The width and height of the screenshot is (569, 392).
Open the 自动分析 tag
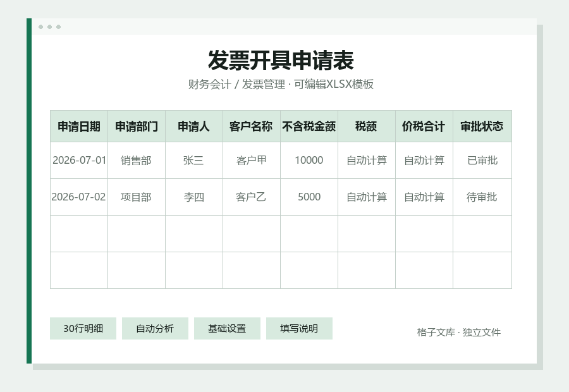155,329
